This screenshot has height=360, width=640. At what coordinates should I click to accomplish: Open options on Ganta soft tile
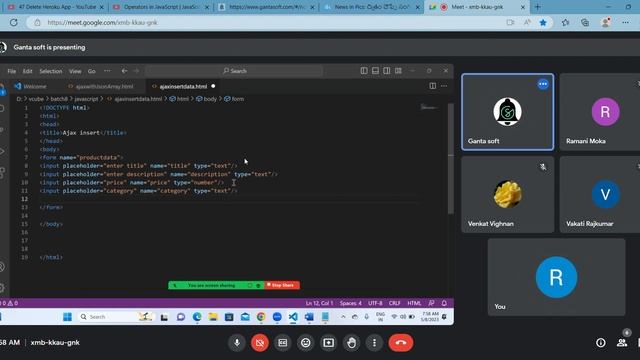543,84
